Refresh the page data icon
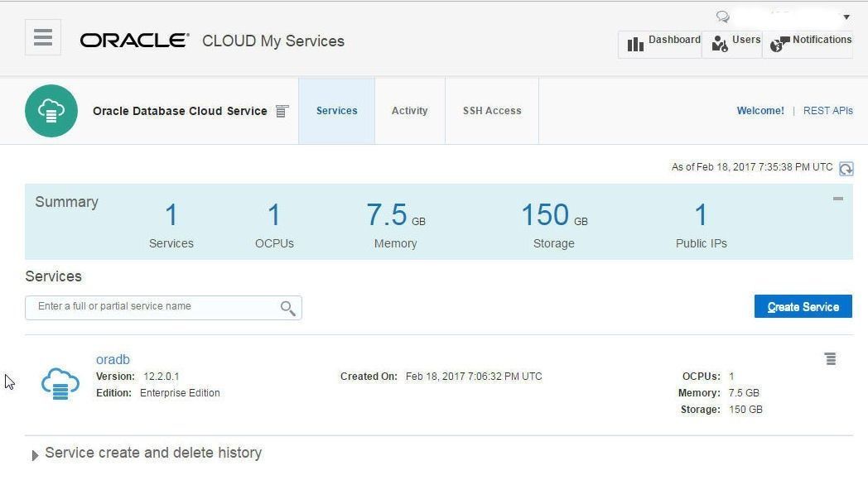The width and height of the screenshot is (868, 480). click(x=846, y=168)
